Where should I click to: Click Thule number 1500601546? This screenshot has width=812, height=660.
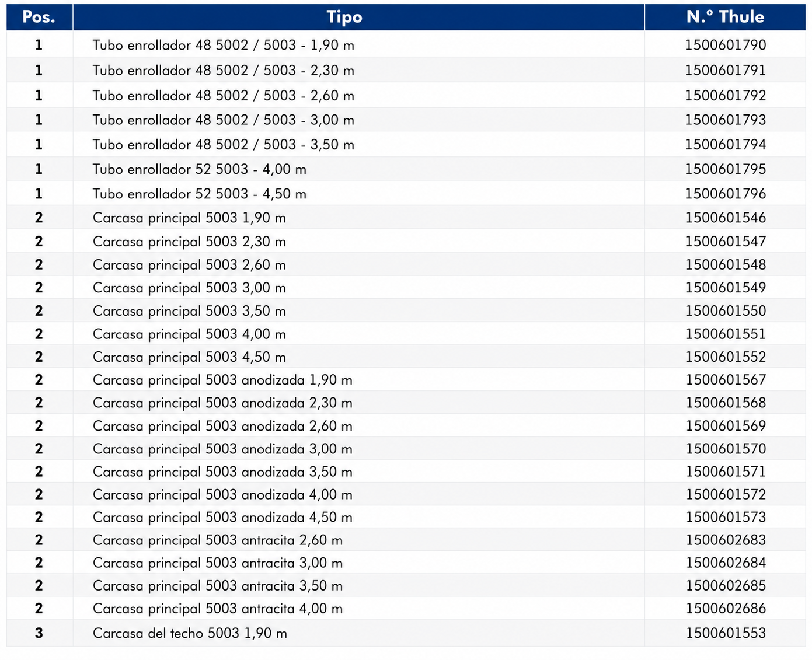tap(726, 218)
